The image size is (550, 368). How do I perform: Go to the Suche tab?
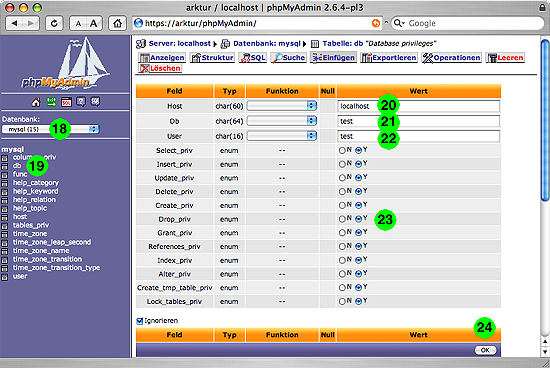click(x=288, y=58)
